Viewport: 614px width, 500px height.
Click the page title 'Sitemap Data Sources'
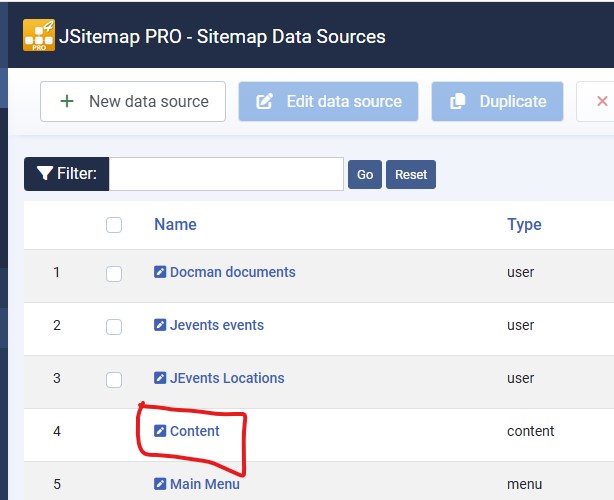291,36
